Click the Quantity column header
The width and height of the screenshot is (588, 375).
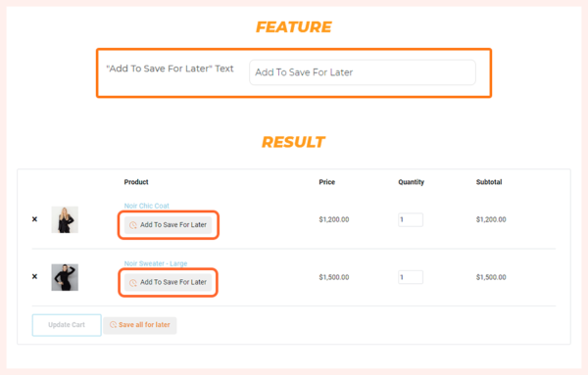(x=411, y=182)
